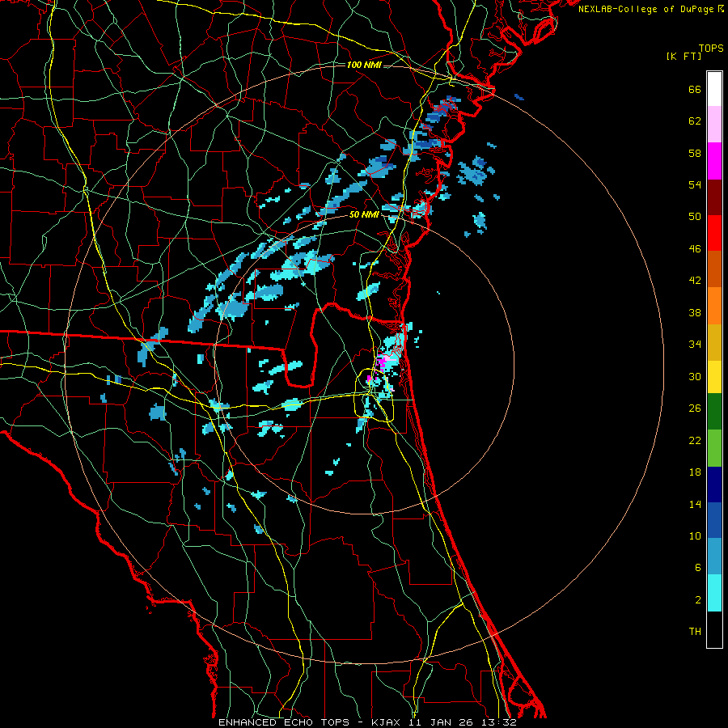Screen dimensions: 728x728
Task: Click the "10" legend value
Action: click(695, 536)
